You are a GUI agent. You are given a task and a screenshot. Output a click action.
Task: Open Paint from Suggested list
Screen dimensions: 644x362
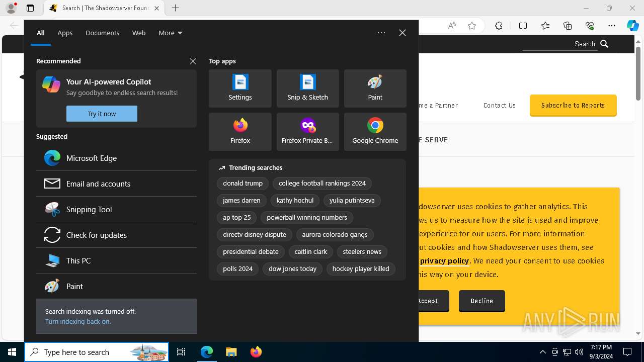click(x=116, y=286)
